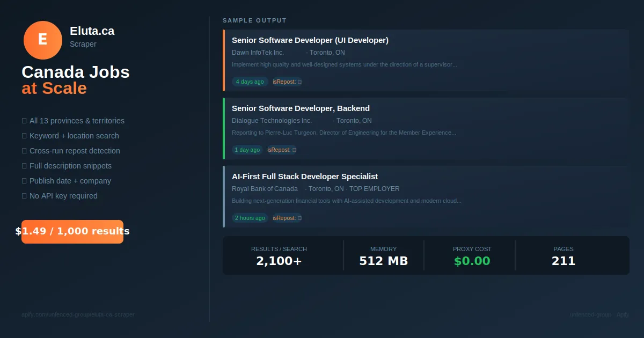Click the $1.49 / 1,000 results button
Image resolution: width=644 pixels, height=338 pixels.
[72, 232]
